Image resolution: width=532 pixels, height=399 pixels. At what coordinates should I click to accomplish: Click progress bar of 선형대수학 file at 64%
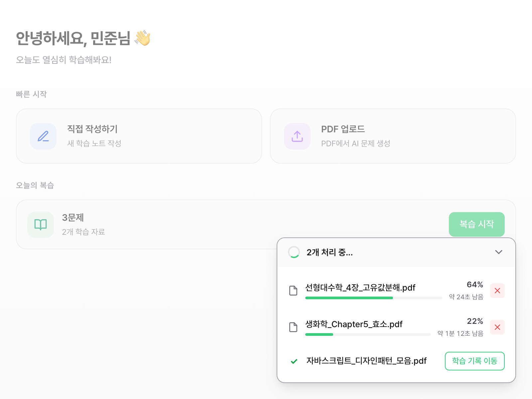pyautogui.click(x=373, y=298)
